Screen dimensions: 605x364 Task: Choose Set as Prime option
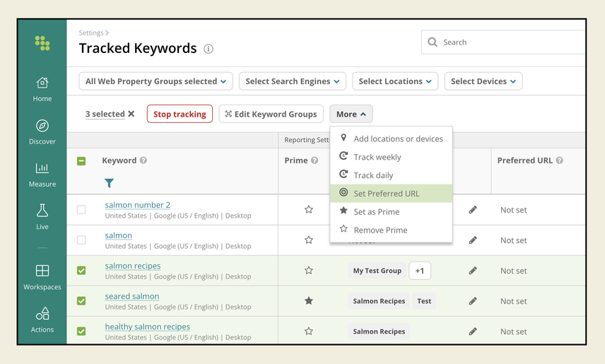[392, 211]
